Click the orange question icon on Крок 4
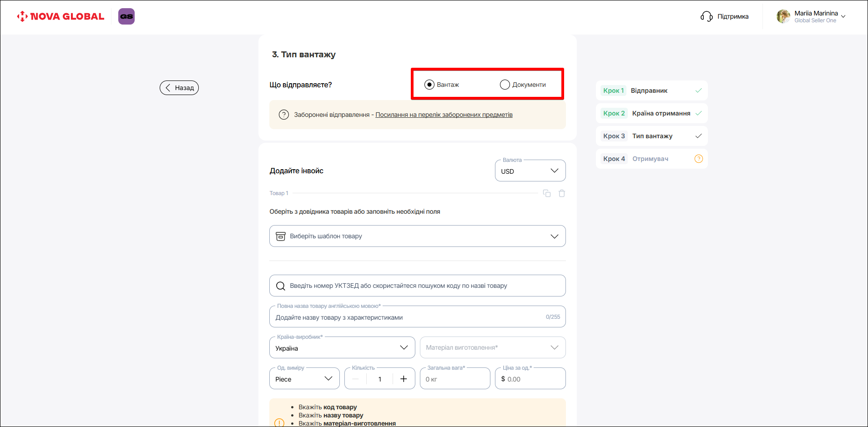The width and height of the screenshot is (868, 427). [698, 159]
